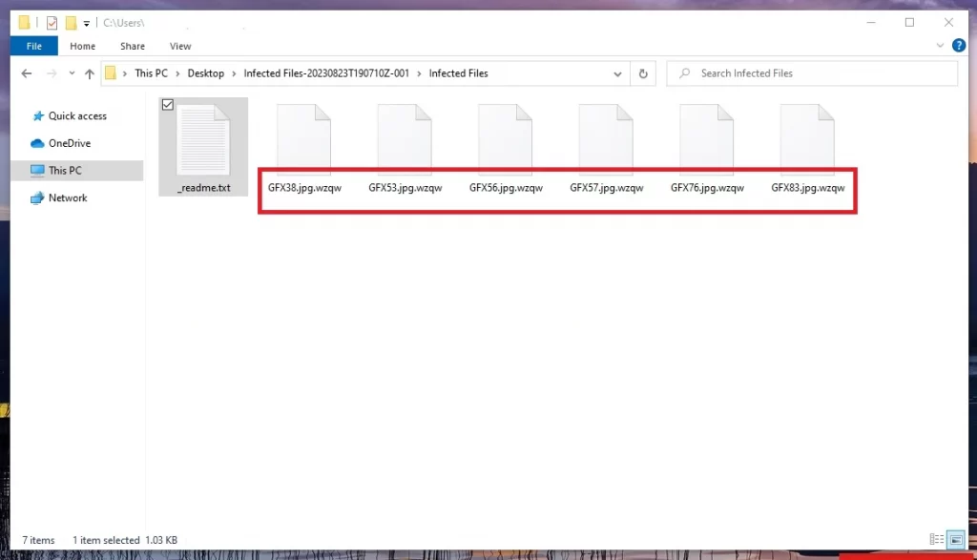Switch to Large icons view layout

pyautogui.click(x=956, y=539)
